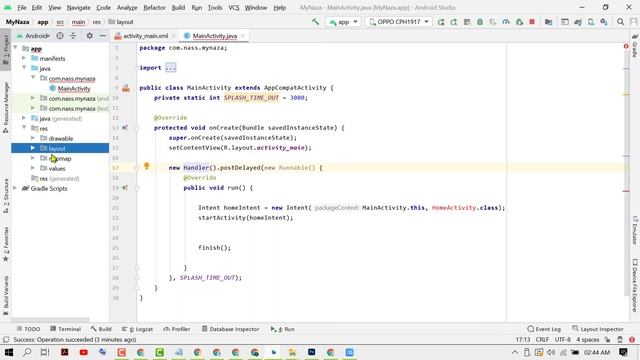Viewport: 640px width, 360px height.
Task: Collapse the app module node
Action: pyautogui.click(x=16, y=48)
